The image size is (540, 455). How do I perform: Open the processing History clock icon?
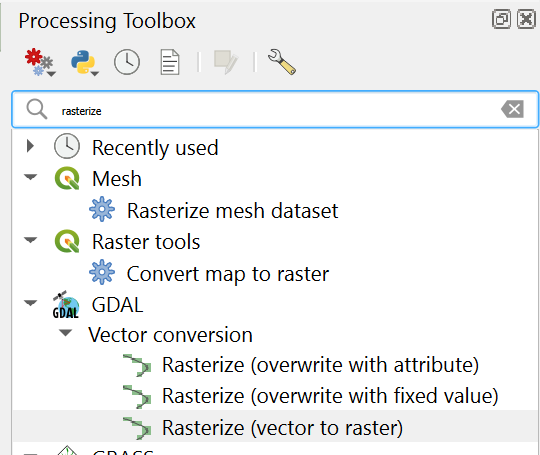(127, 62)
